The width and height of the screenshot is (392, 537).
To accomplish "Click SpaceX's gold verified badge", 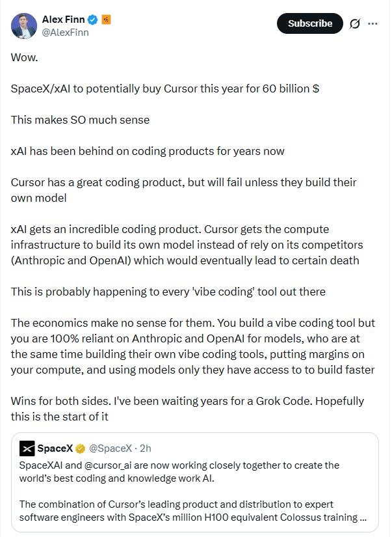I will coord(81,448).
